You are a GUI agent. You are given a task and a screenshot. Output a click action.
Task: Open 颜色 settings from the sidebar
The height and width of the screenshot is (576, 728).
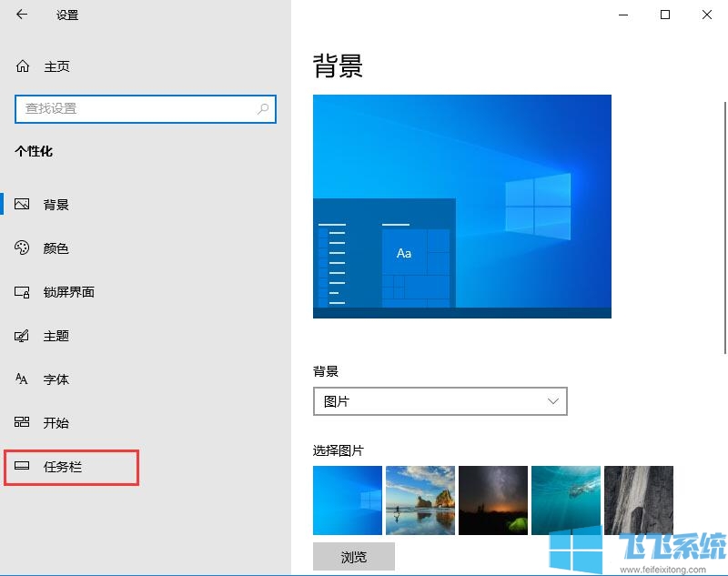tap(55, 248)
